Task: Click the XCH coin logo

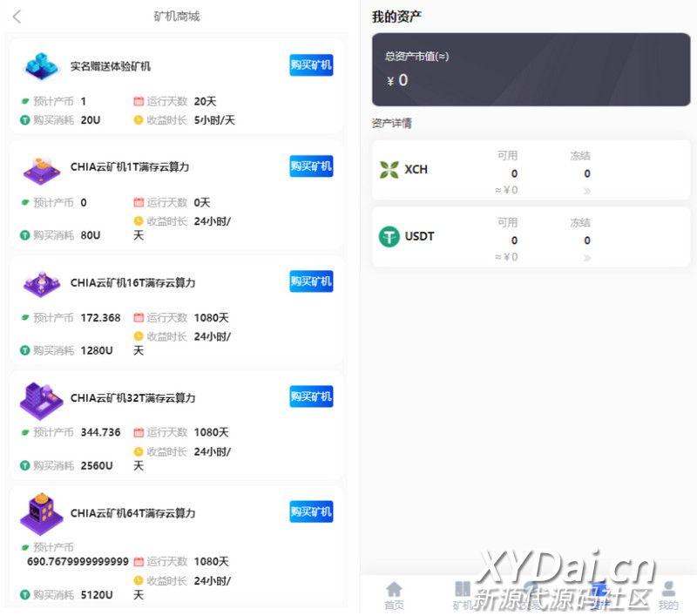Action: coord(389,170)
